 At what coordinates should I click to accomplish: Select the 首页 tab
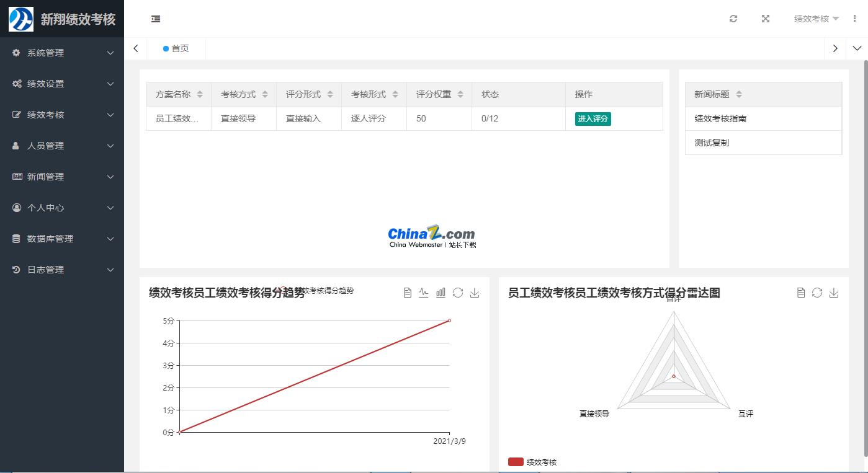pyautogui.click(x=176, y=48)
